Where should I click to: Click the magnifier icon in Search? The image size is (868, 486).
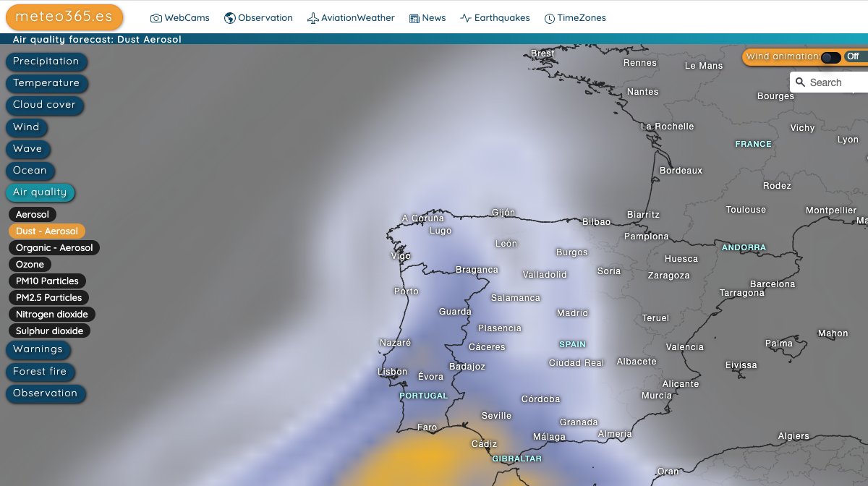pos(800,82)
